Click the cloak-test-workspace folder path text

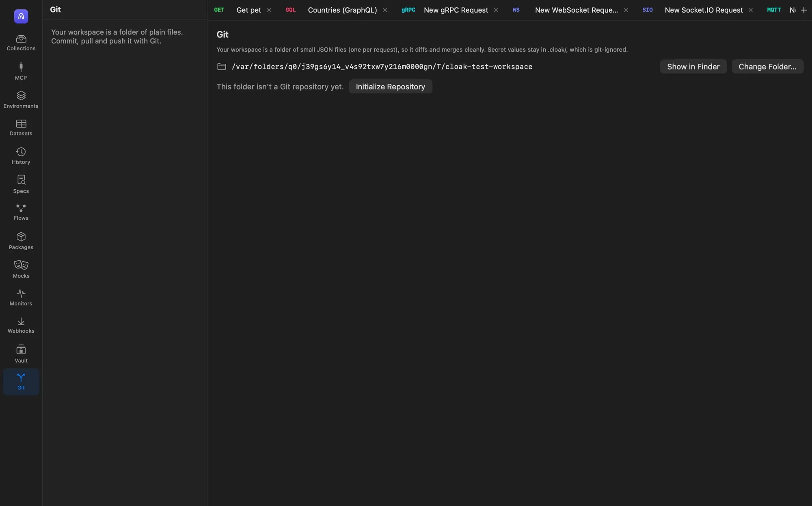pos(382,67)
